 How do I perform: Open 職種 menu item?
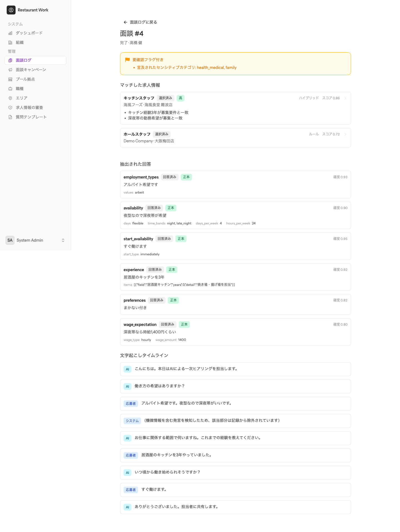pos(35,89)
